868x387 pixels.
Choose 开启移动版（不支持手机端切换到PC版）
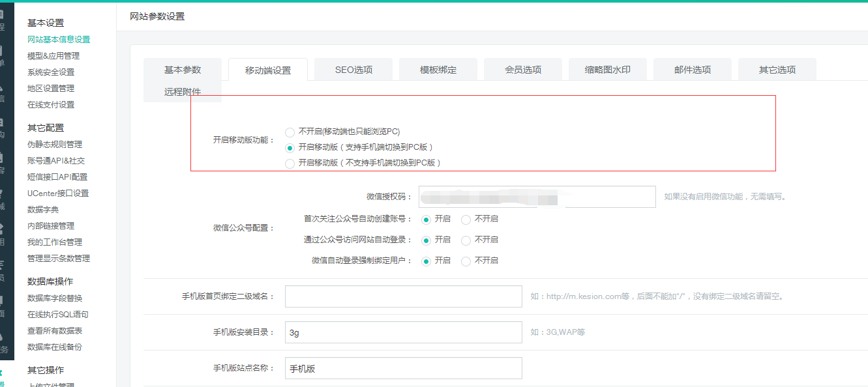289,163
